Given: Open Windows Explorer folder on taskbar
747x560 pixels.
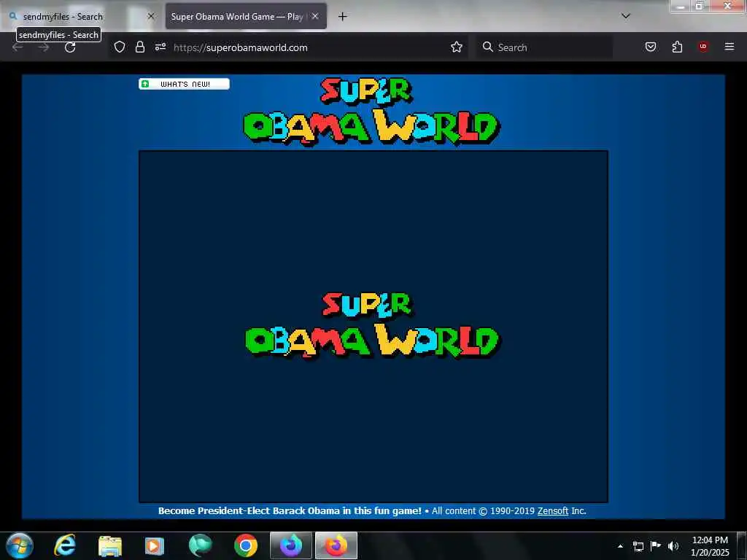Looking at the screenshot, I should [x=109, y=546].
